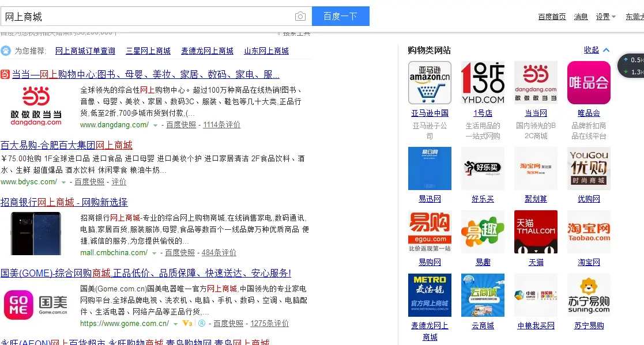
Task: Click the 中粮我买网 logo thumbnail
Action: coord(536,295)
